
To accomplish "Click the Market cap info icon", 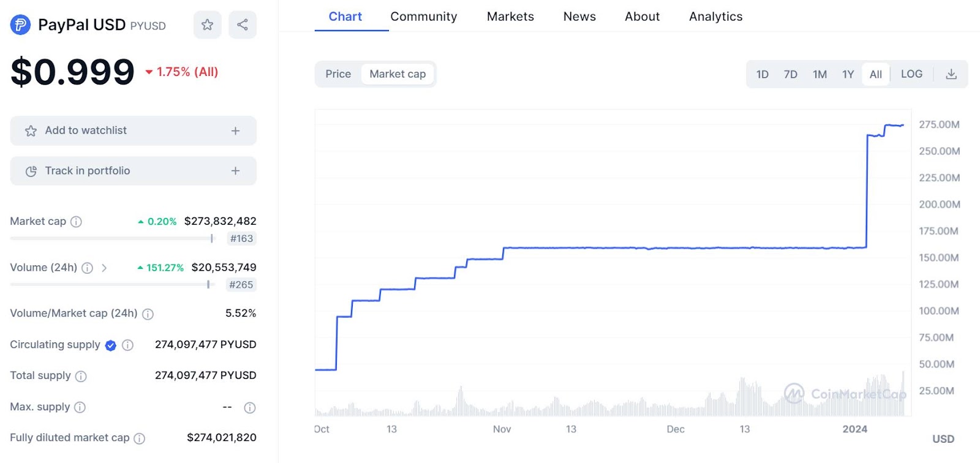I will [76, 222].
